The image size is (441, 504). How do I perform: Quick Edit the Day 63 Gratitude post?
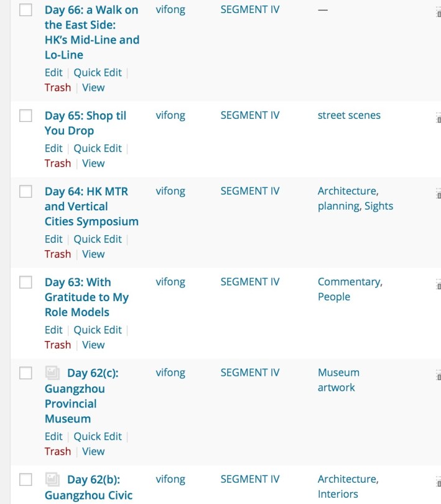click(98, 330)
